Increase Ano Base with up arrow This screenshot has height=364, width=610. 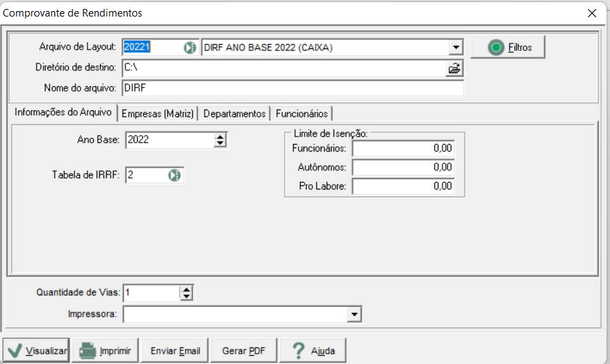(220, 136)
